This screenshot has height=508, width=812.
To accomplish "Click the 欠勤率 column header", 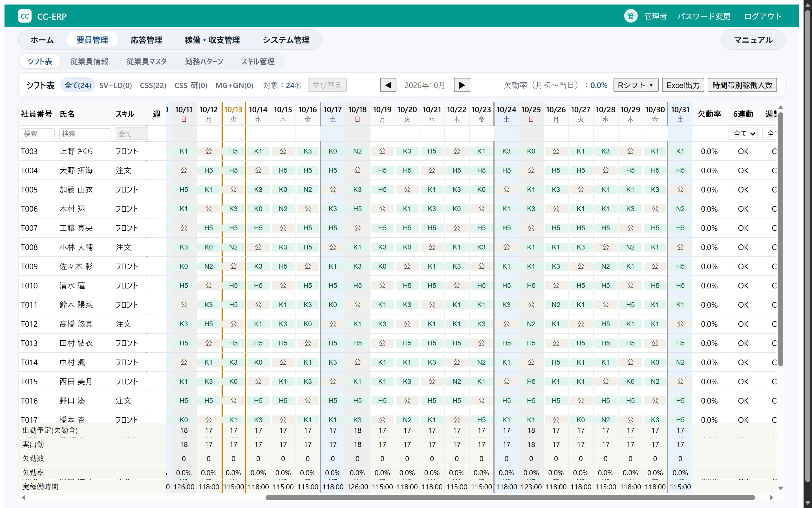I will tap(709, 114).
